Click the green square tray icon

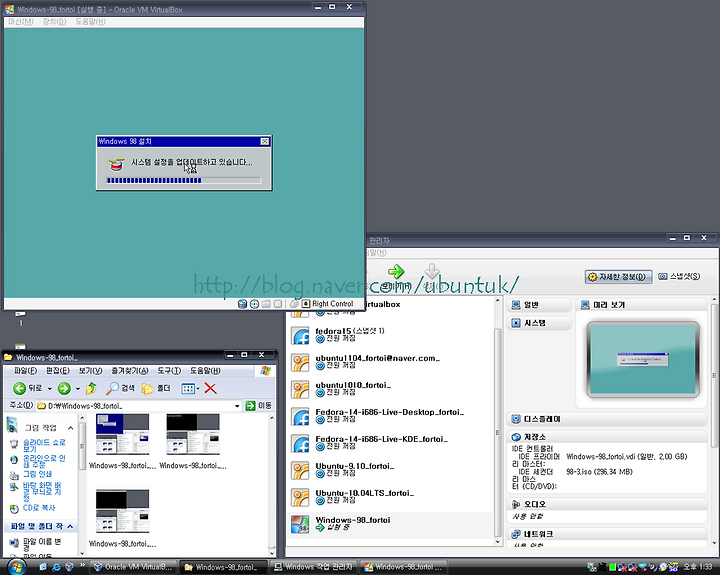[612, 568]
